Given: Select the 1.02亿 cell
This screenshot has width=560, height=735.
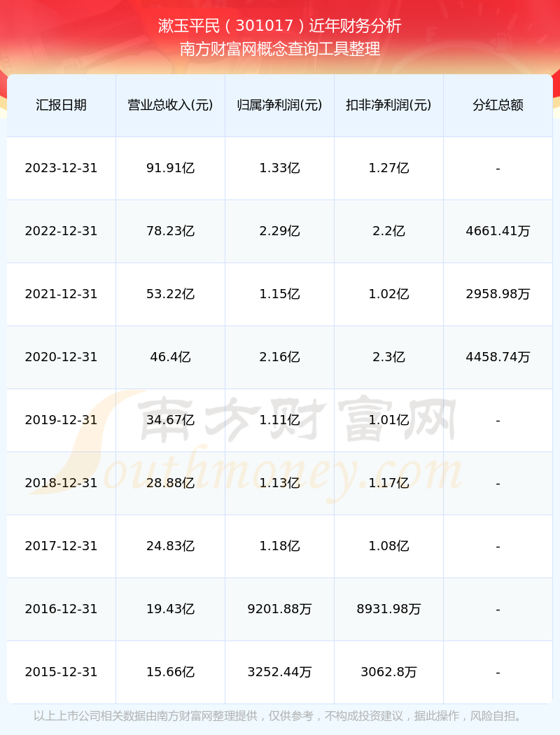Looking at the screenshot, I should coord(389,294).
